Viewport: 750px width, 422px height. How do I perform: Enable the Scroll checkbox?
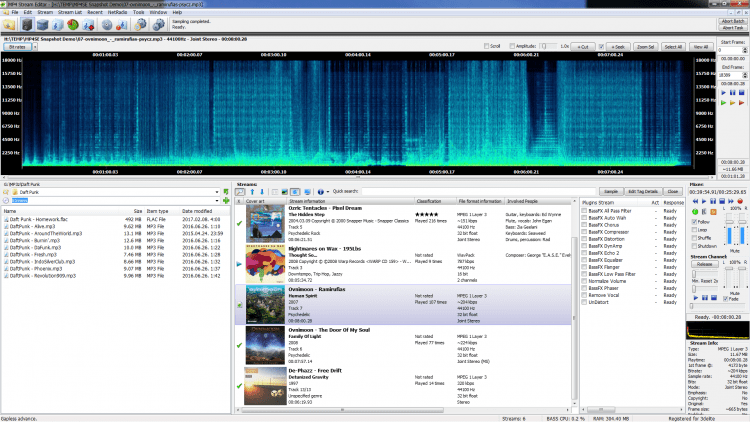tap(487, 46)
